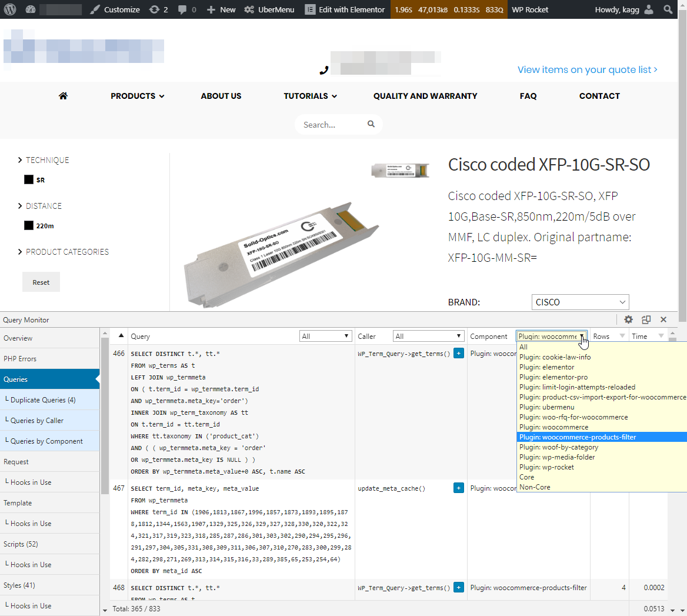
Task: Open the 2 pending updates item
Action: (158, 9)
